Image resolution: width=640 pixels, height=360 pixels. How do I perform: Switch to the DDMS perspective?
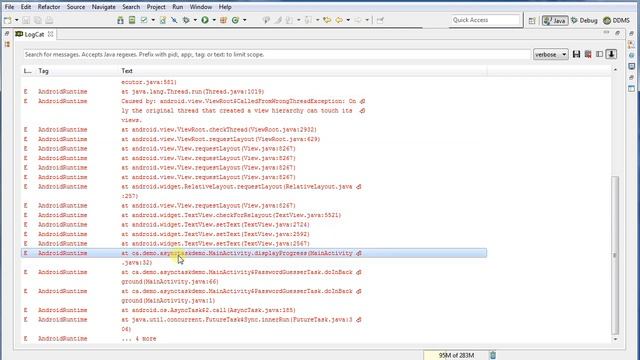616,20
